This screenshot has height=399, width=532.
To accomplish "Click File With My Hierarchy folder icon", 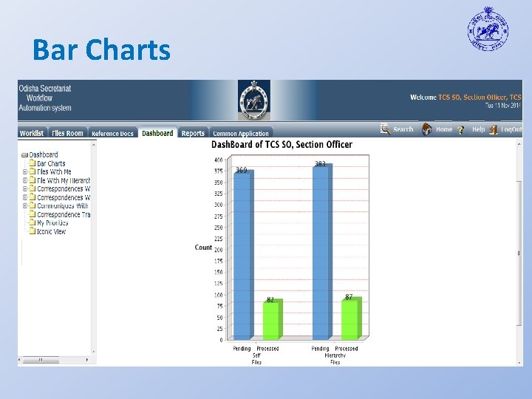I will [x=33, y=180].
